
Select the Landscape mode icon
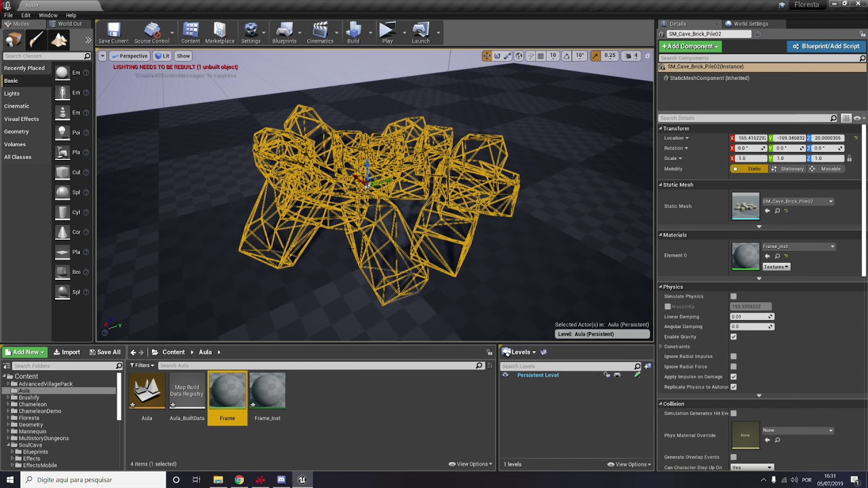click(x=59, y=40)
